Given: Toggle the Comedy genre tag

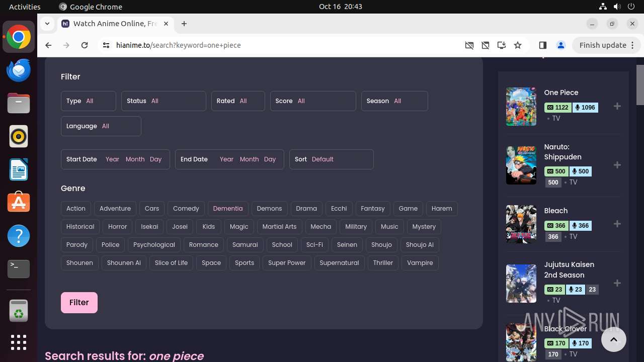Looking at the screenshot, I should 186,209.
